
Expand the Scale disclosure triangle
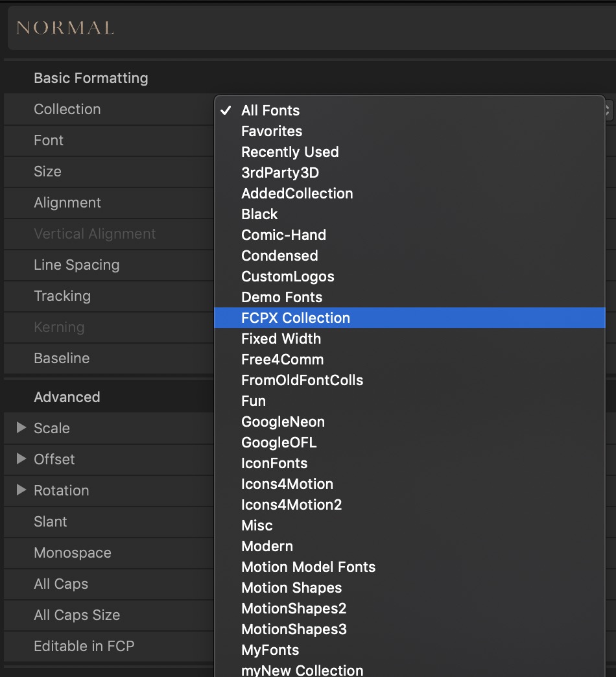click(x=21, y=428)
